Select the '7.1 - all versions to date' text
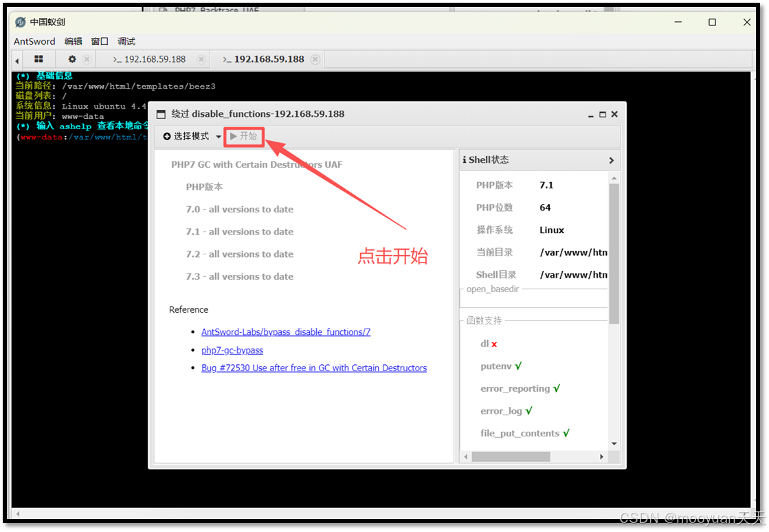The image size is (769, 532). click(239, 232)
